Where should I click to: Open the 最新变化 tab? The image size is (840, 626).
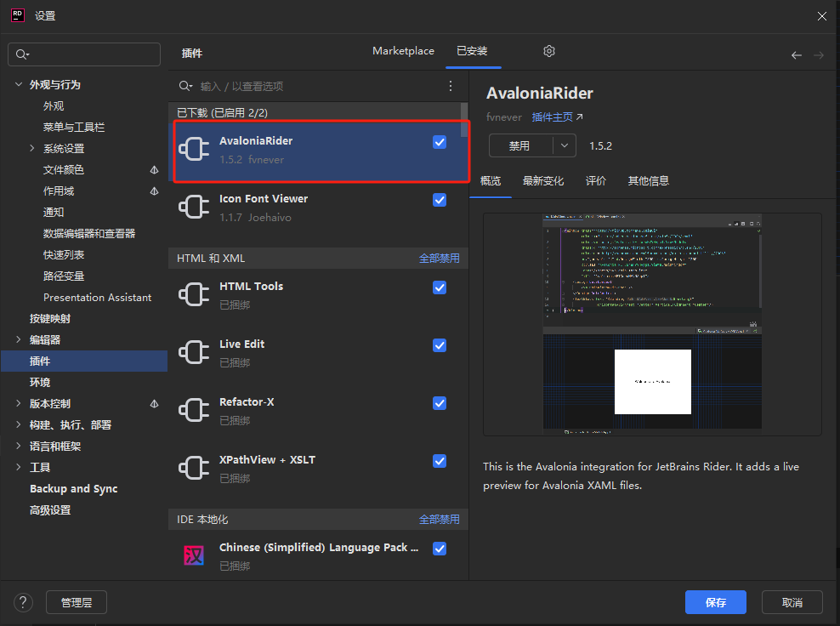coord(543,181)
